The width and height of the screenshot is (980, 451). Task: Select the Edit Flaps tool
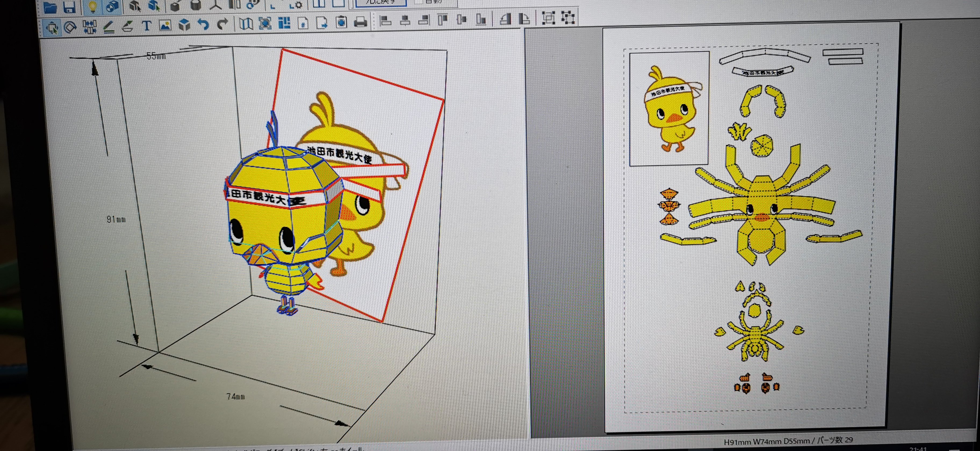pyautogui.click(x=127, y=26)
